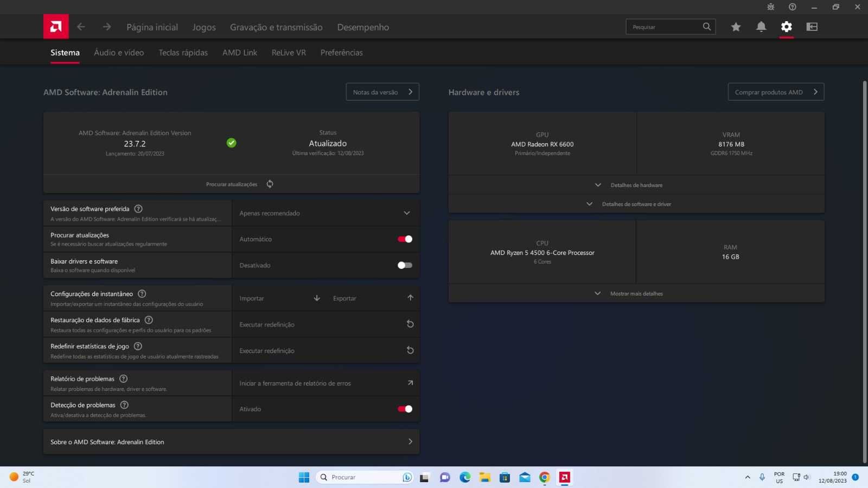Image resolution: width=868 pixels, height=488 pixels.
Task: Open Apenas recomendado version dropdown
Action: pos(325,213)
